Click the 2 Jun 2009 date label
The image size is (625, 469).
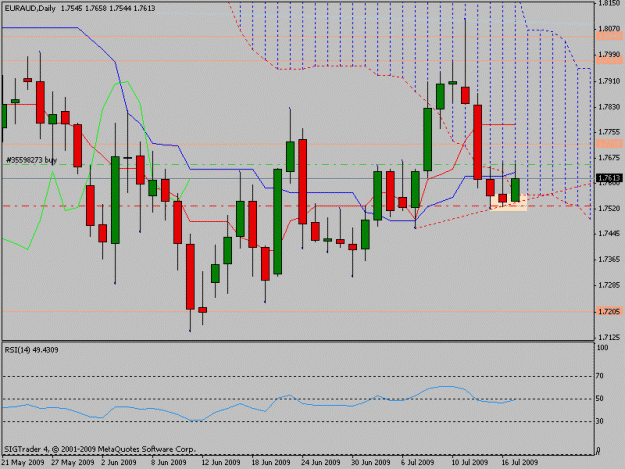click(x=119, y=462)
